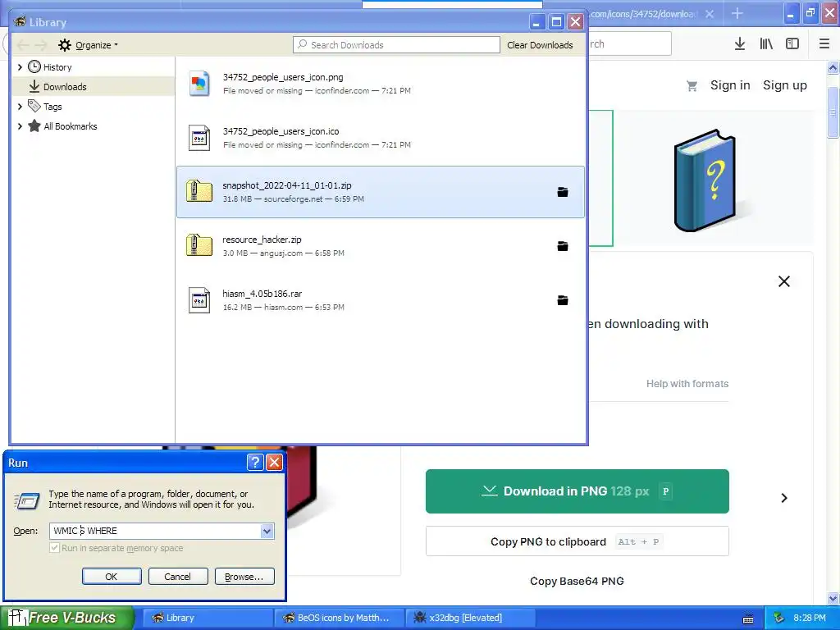Click Copy PNG to clipboard button

click(x=577, y=541)
